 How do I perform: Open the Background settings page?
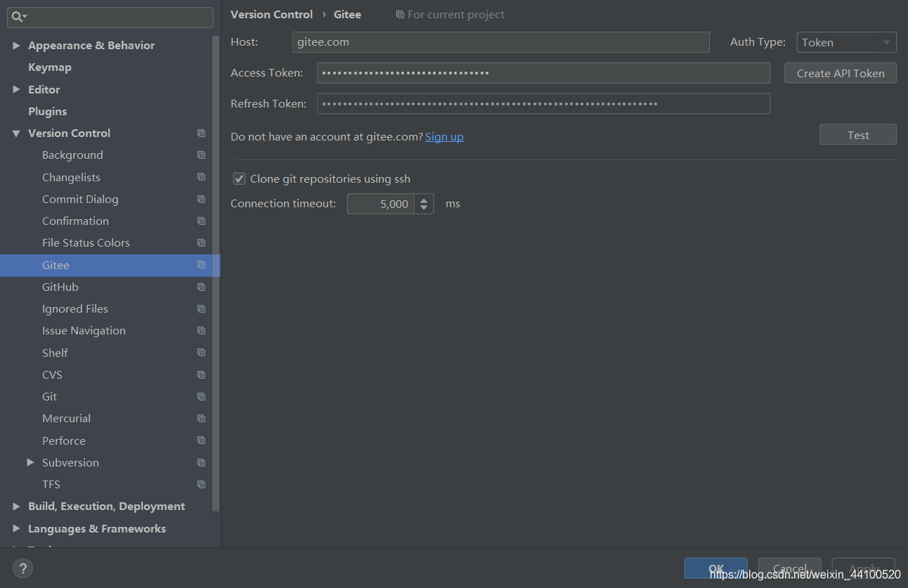(72, 155)
